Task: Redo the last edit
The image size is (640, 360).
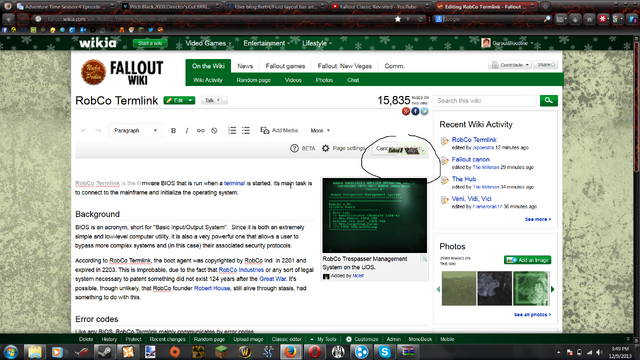Action: pos(98,131)
